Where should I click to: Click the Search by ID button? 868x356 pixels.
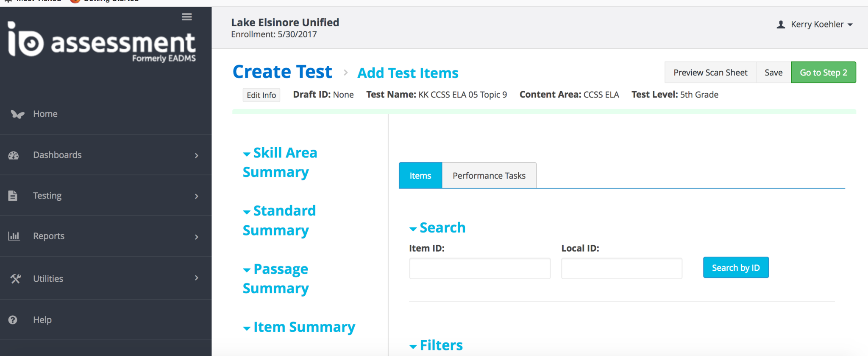735,268
